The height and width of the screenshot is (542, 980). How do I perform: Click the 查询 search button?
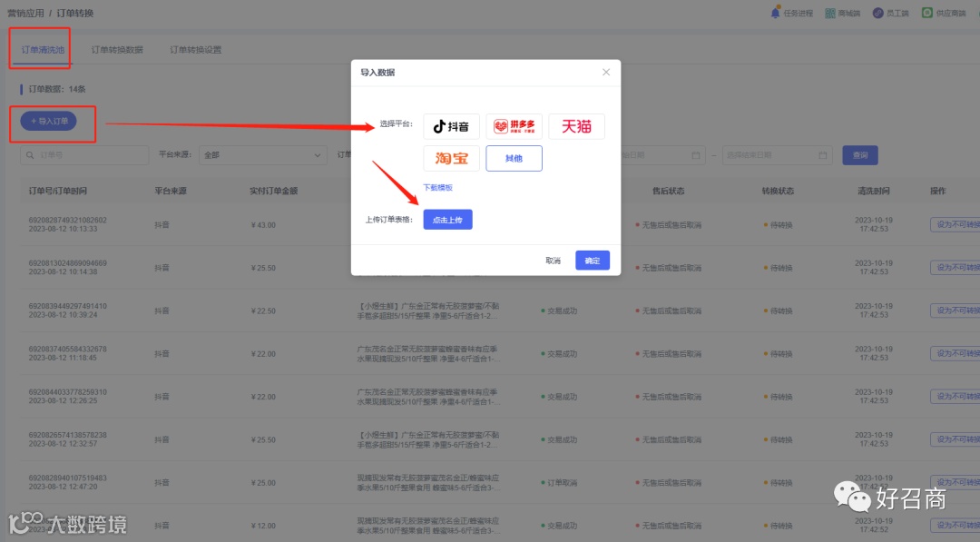coord(860,155)
